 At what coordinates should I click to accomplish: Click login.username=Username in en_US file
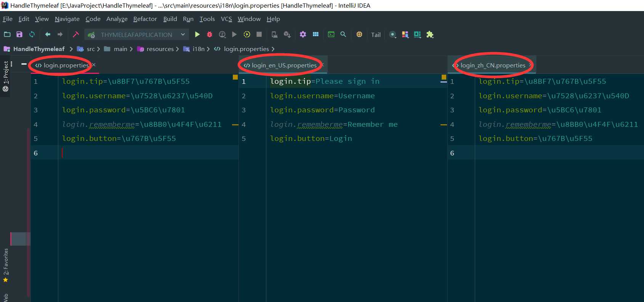pyautogui.click(x=322, y=96)
